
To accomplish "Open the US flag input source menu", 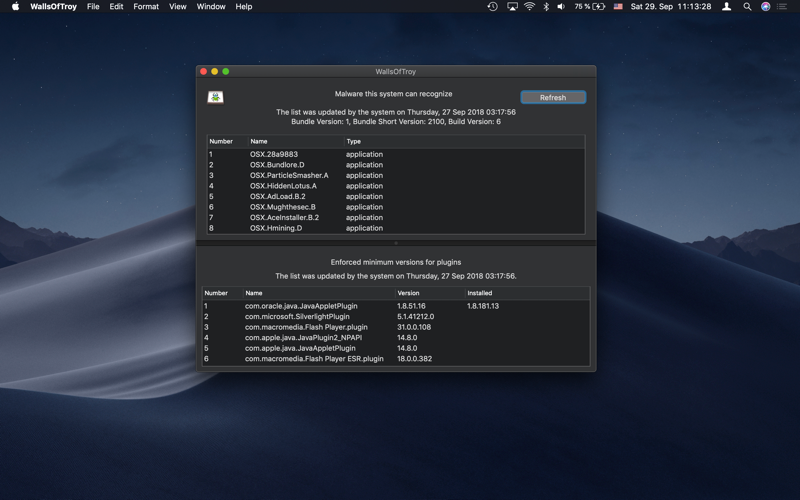I will coord(618,7).
